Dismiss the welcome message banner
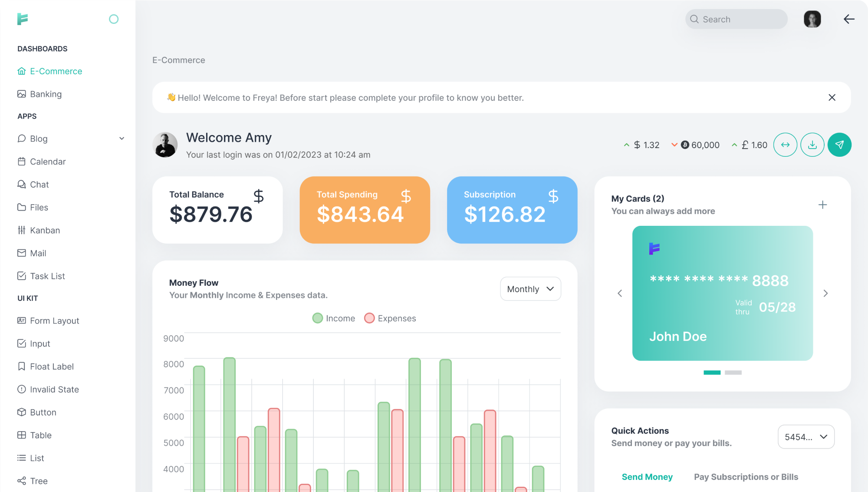The image size is (868, 492). [832, 97]
